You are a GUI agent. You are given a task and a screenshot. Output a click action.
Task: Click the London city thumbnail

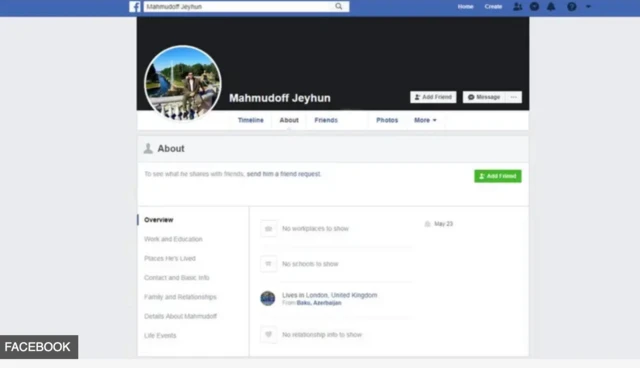click(268, 298)
